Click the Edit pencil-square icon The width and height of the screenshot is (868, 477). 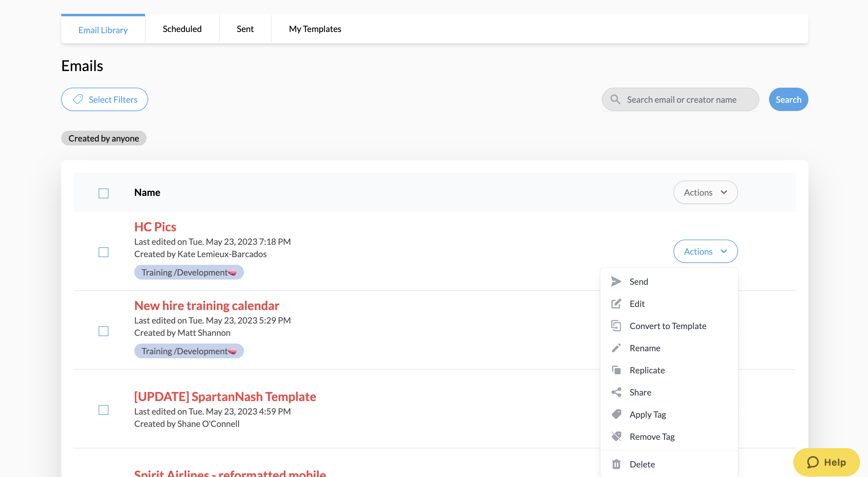coord(616,304)
